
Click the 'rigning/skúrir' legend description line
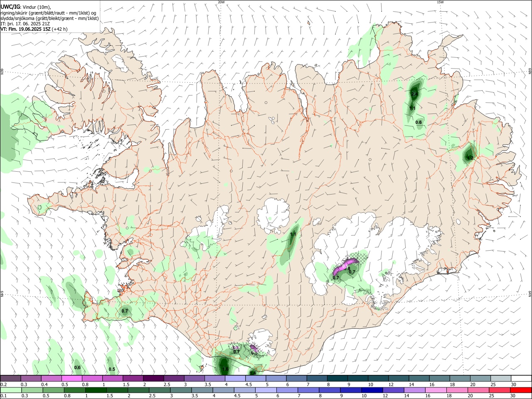48,13
